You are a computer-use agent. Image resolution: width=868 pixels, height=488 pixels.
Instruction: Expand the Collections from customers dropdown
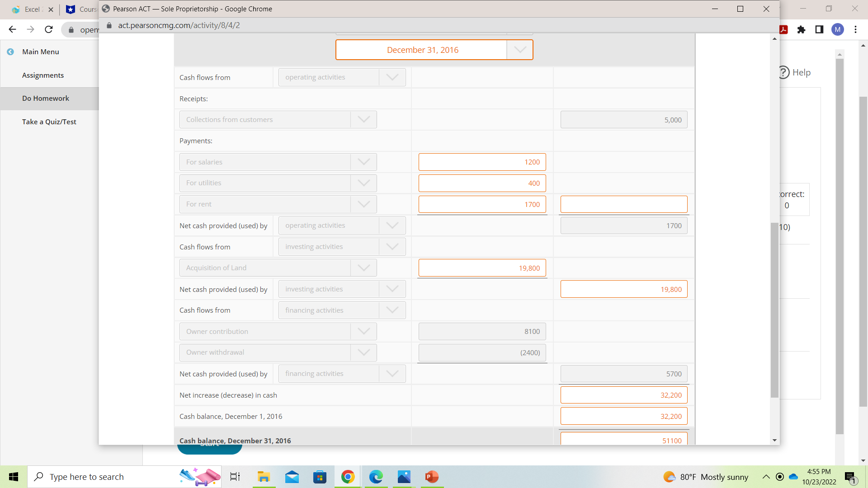364,119
